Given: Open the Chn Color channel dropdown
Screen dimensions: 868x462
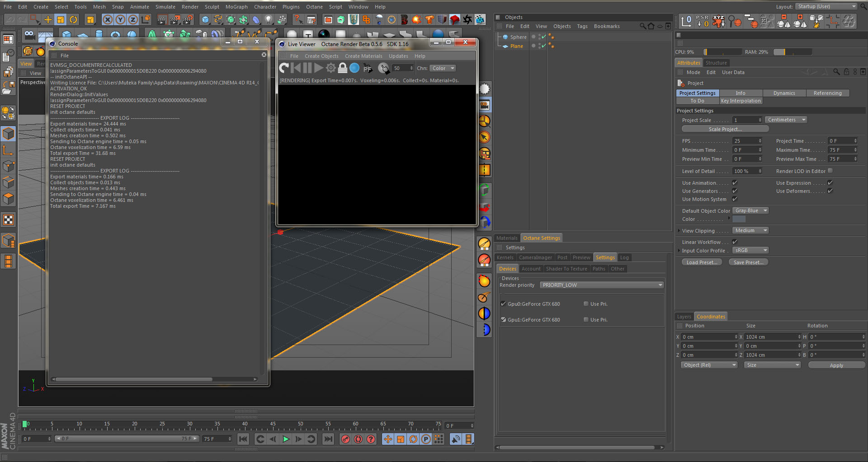Looking at the screenshot, I should click(x=442, y=68).
